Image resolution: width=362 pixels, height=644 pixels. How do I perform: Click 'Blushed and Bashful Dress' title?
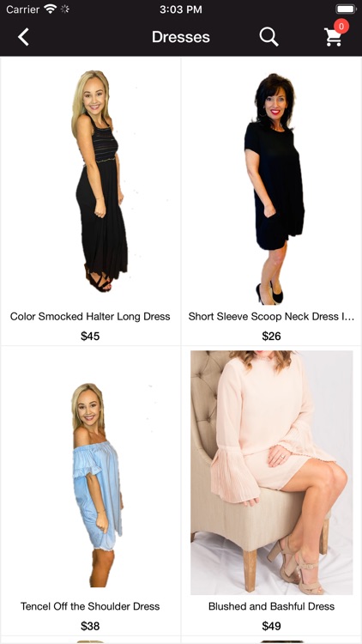coord(271,606)
